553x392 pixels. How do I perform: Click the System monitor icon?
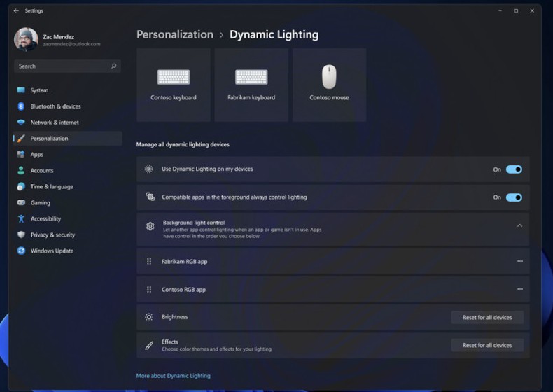point(21,90)
